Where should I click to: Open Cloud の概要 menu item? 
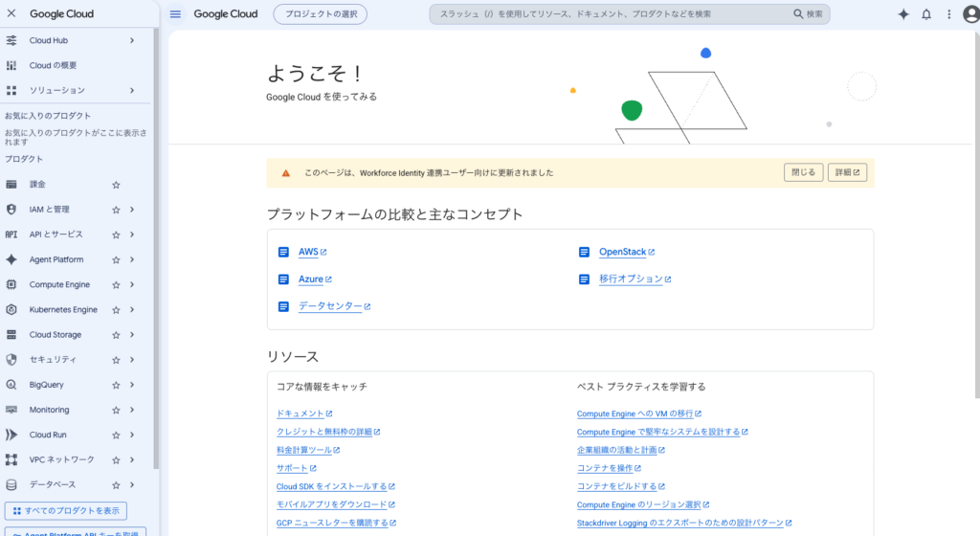[x=54, y=66]
